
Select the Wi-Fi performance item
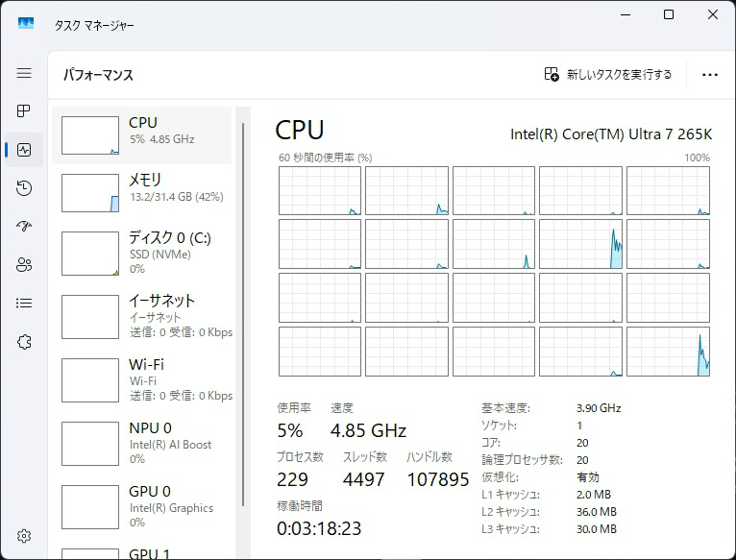(x=144, y=379)
